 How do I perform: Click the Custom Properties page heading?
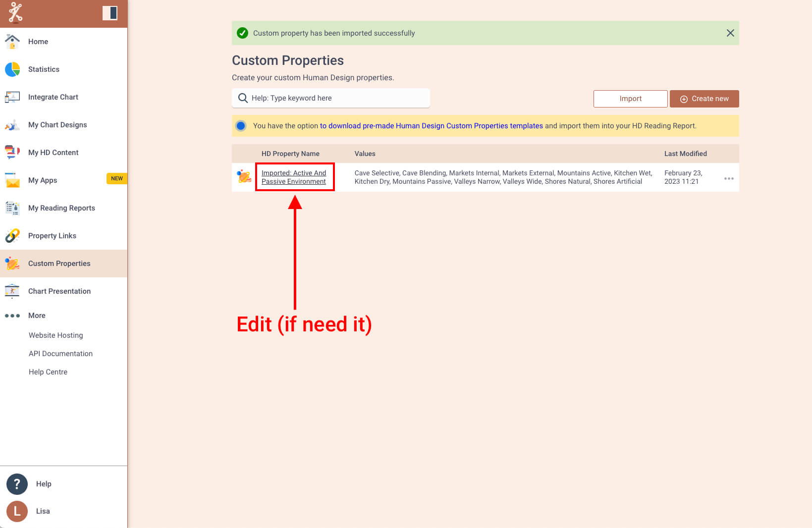(x=288, y=60)
